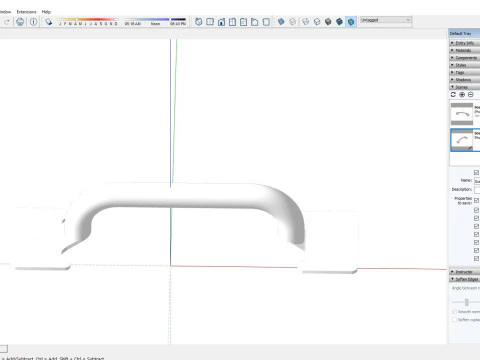Viewport: 480px width, 360px height.
Task: Open the Extensions menu
Action: (x=26, y=12)
